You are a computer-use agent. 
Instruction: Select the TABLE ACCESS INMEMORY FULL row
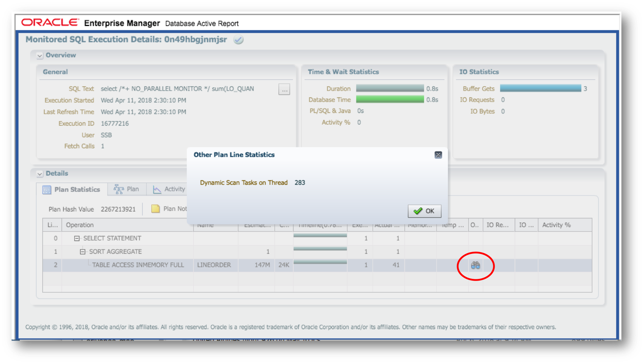pos(317,265)
